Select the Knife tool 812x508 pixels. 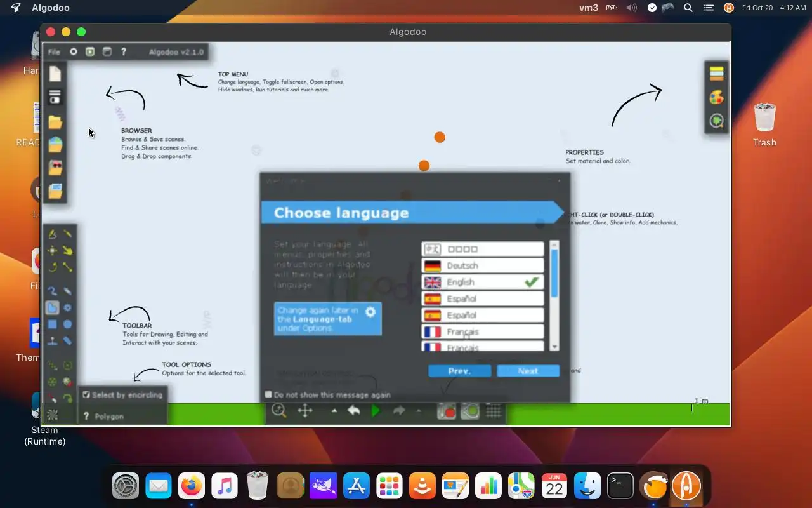(67, 234)
